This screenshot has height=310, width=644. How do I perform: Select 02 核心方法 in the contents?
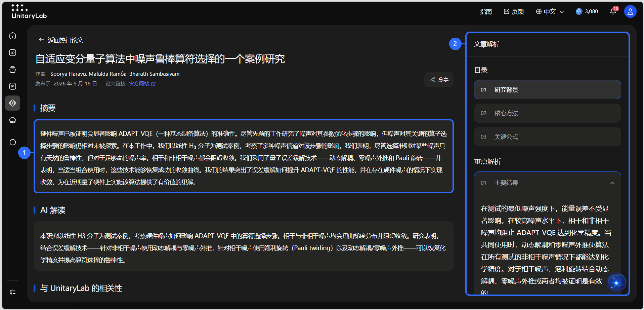547,113
